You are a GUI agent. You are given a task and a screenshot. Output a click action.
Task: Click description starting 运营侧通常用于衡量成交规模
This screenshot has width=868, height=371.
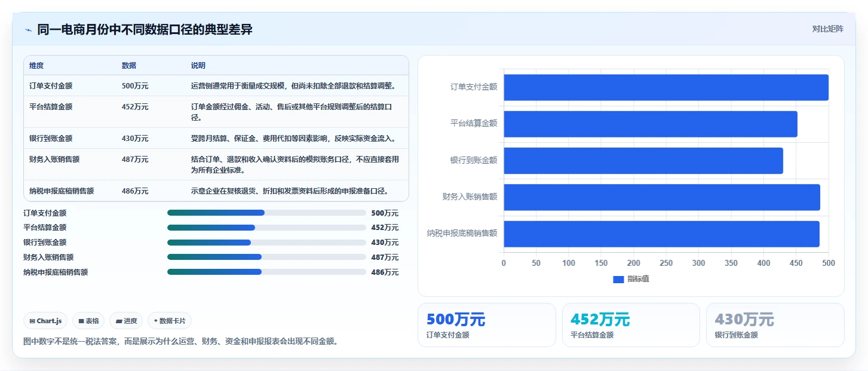click(x=293, y=86)
